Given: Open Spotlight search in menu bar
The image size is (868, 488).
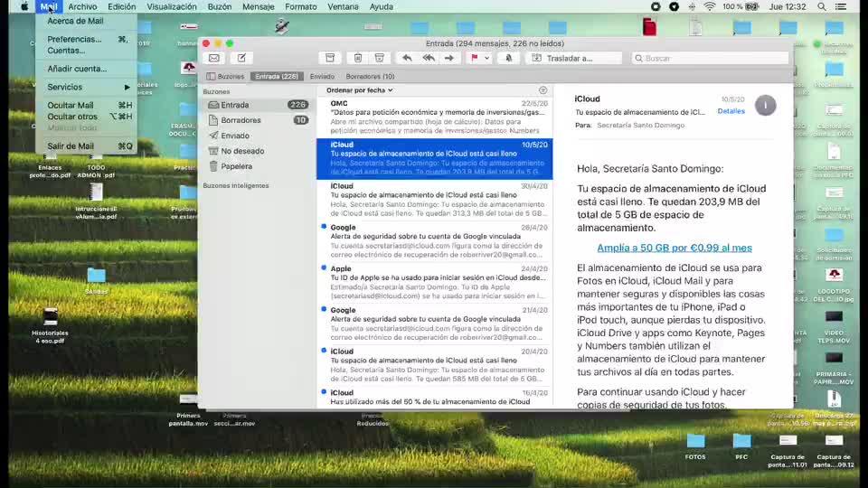Looking at the screenshot, I should pyautogui.click(x=822, y=6).
